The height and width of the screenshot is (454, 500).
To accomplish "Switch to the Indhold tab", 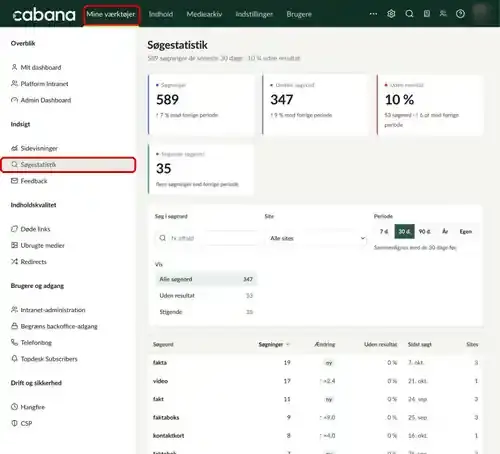I will (161, 14).
